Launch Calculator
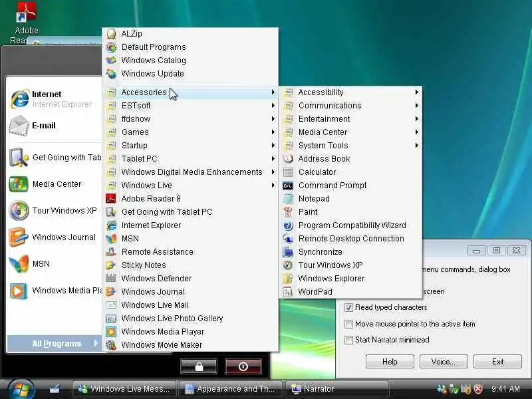532x399 pixels. click(350, 172)
